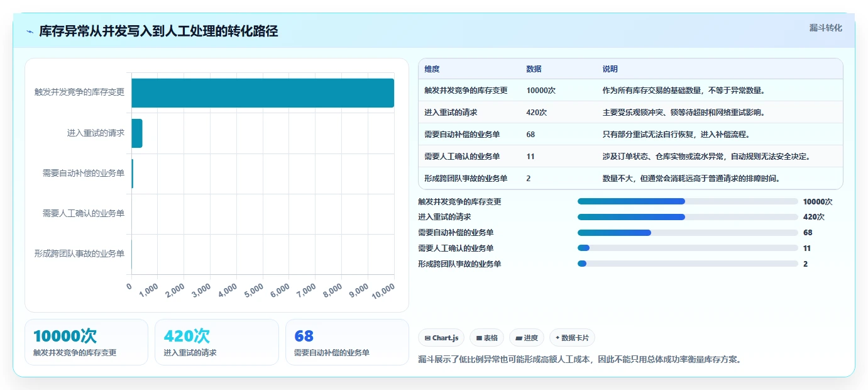The height and width of the screenshot is (390, 868).
Task: Click chart x-axis tick 10,000
Action: pos(383,292)
